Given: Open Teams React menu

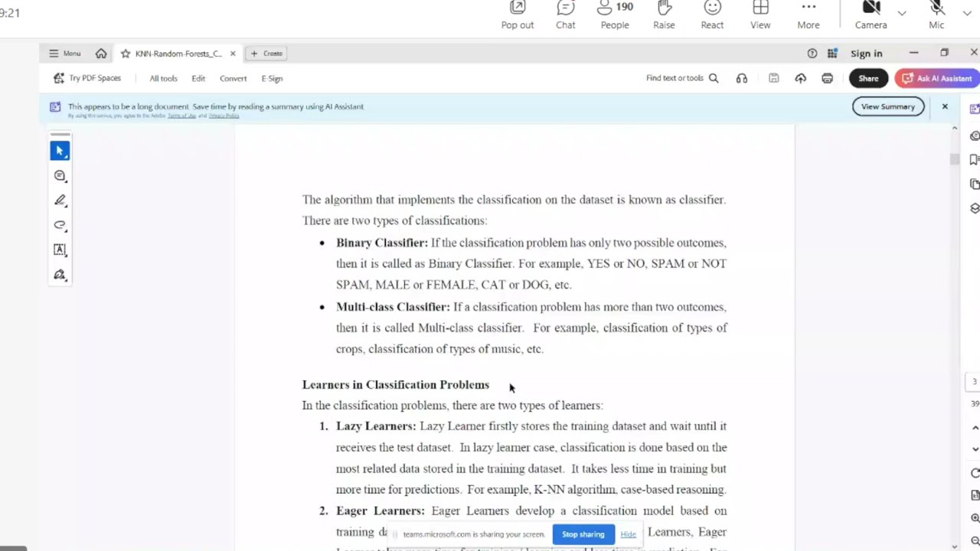Looking at the screenshot, I should [712, 16].
